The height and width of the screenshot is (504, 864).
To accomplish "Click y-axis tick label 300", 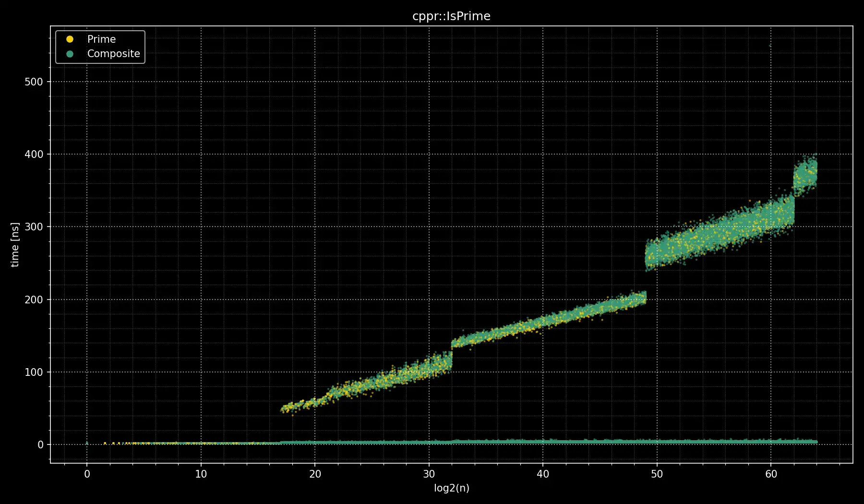I will coord(34,227).
